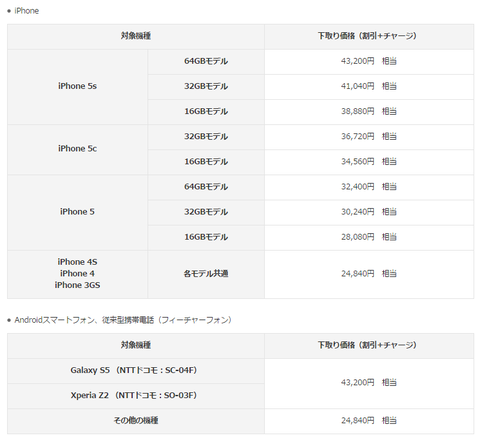This screenshot has width=480, height=440.
Task: Select the Galaxy S5 SC-04F row
Action: tap(136, 371)
